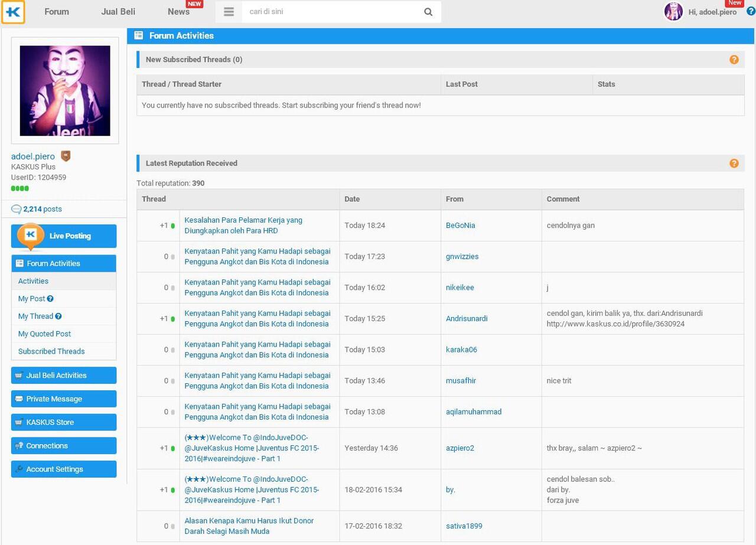Click the user avatar in top bar
Image resolution: width=756 pixels, height=545 pixels.
pos(673,11)
